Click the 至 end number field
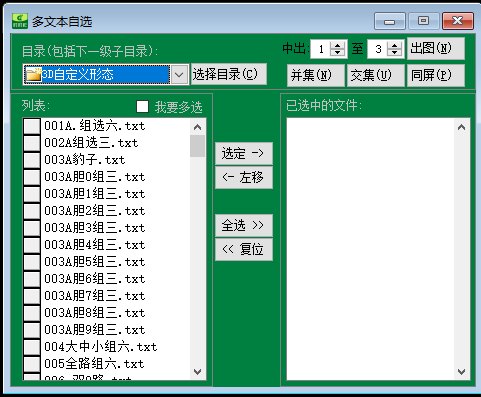 click(x=378, y=49)
